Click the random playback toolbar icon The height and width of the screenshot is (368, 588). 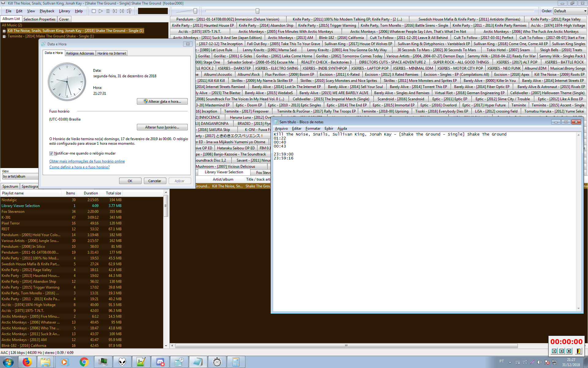[x=129, y=11]
